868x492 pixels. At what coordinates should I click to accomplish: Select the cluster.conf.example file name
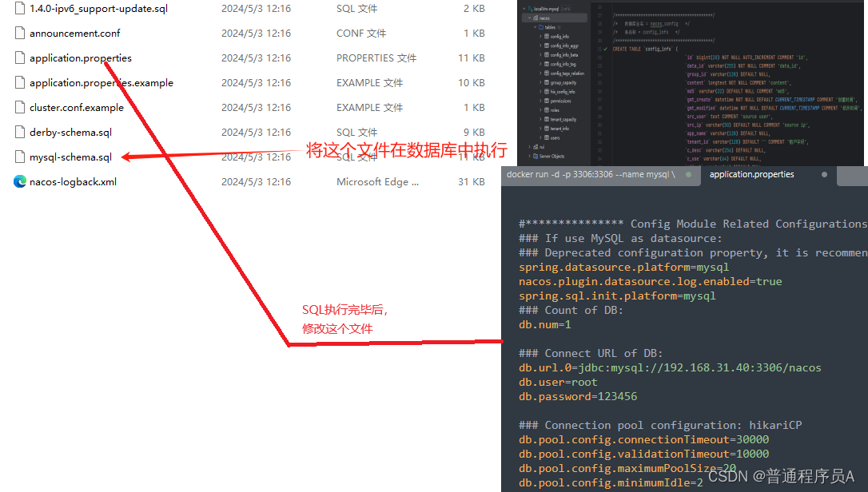click(x=77, y=107)
